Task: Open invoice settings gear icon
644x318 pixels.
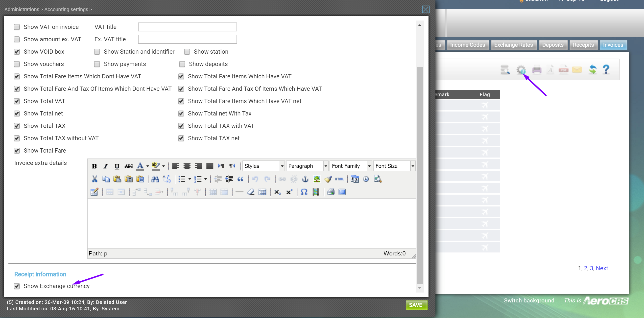Action: (x=521, y=70)
